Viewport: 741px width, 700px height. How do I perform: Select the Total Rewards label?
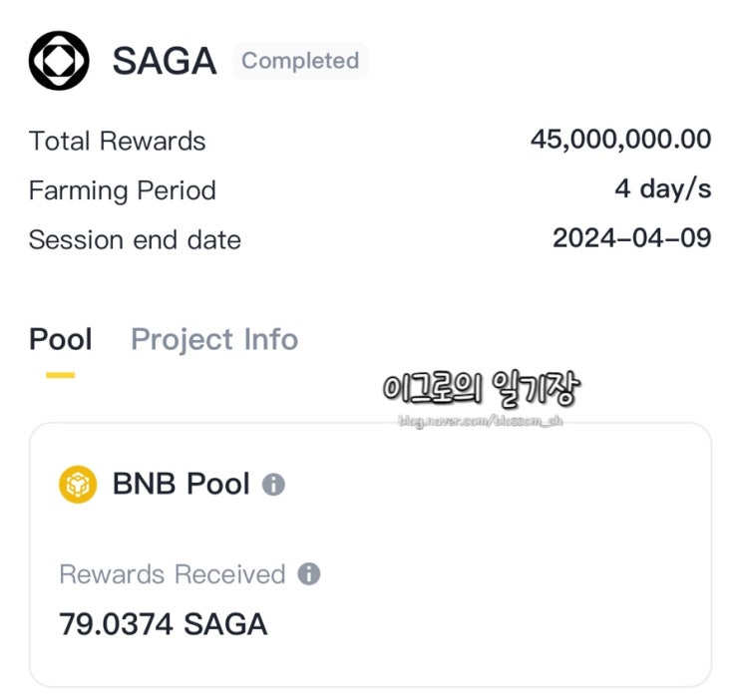117,141
